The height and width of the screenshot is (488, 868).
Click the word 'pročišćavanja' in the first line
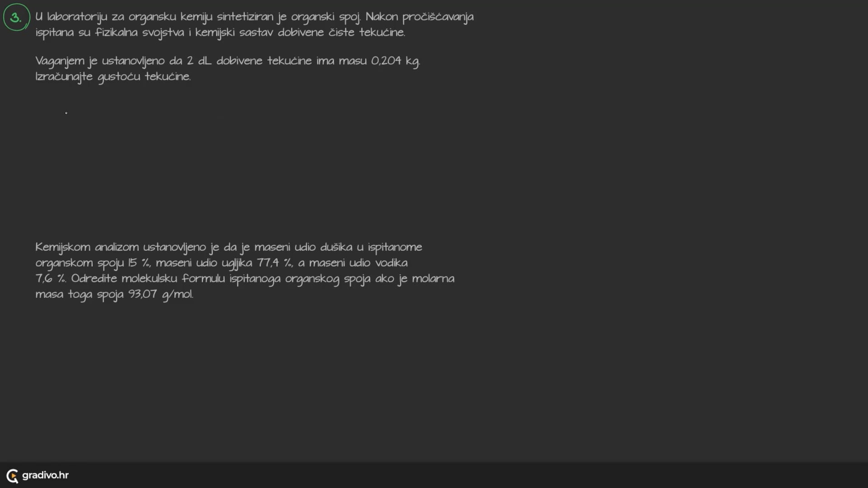438,17
